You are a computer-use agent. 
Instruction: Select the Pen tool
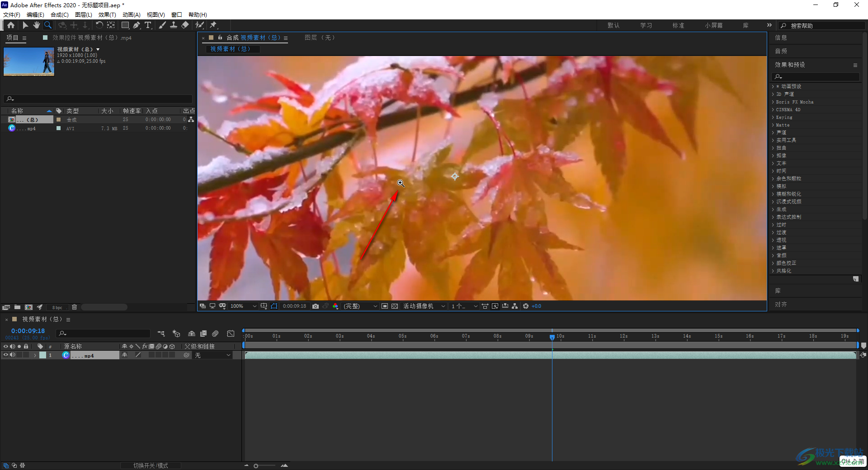(x=137, y=25)
